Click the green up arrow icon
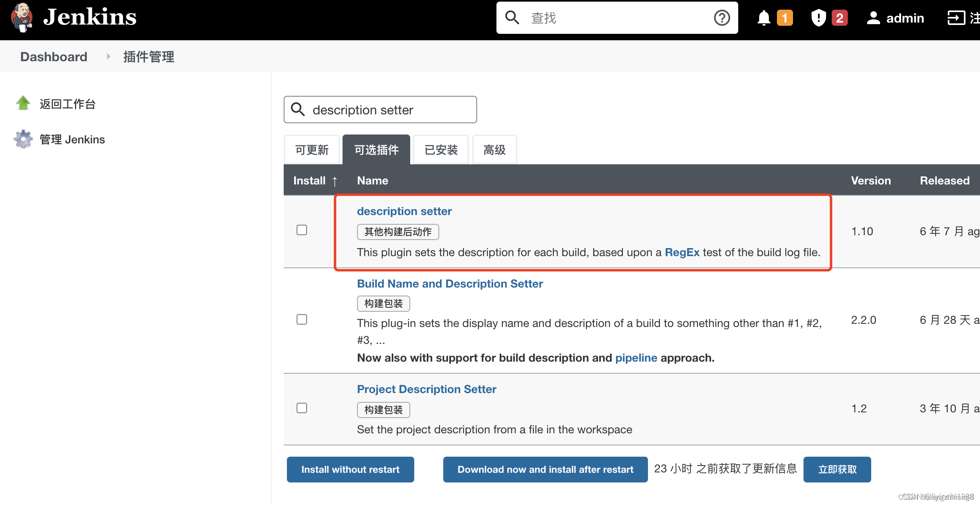 [23, 103]
